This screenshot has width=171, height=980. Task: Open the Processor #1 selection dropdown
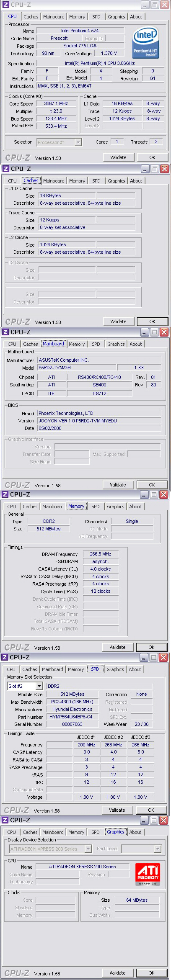tap(78, 142)
